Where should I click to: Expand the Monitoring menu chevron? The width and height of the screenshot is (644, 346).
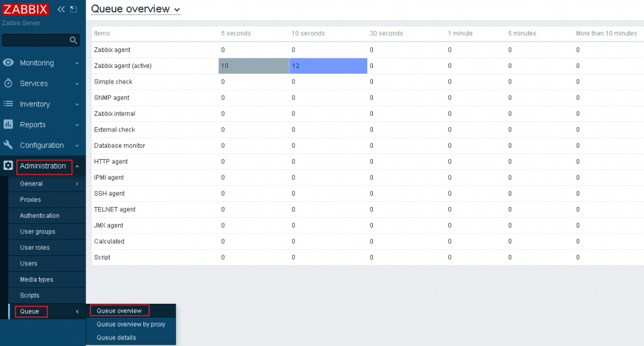[x=77, y=64]
